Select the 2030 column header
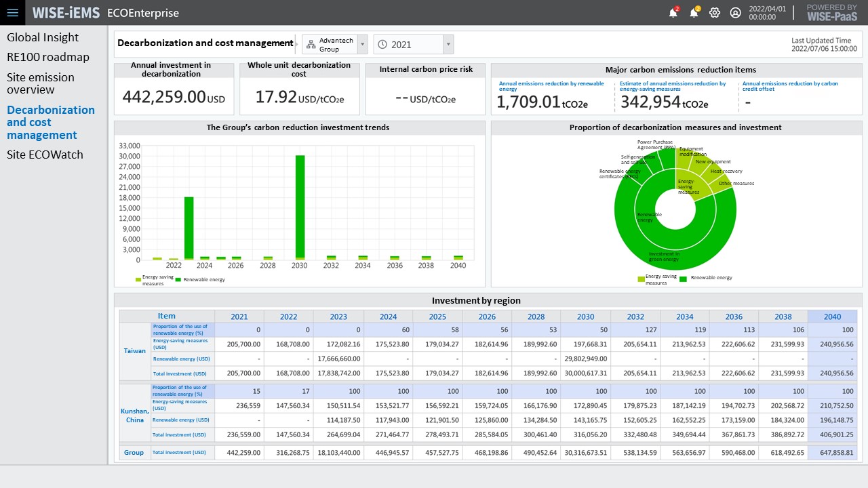 pyautogui.click(x=586, y=317)
